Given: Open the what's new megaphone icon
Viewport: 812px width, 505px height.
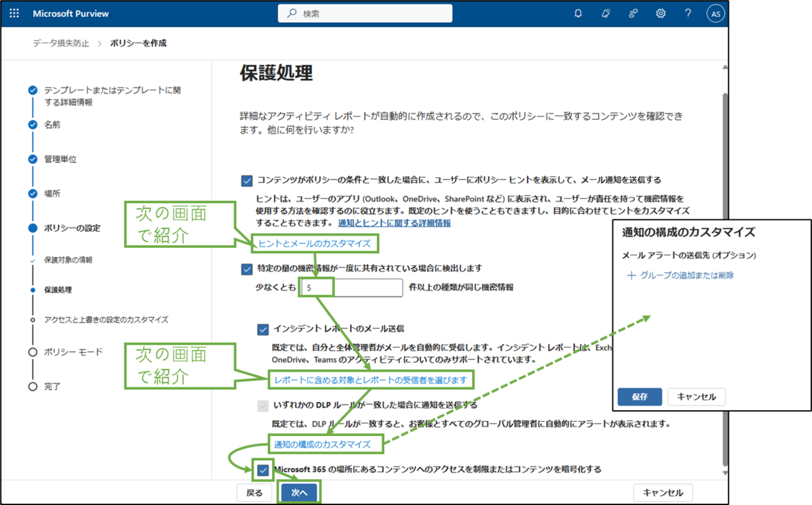Looking at the screenshot, I should pos(606,14).
